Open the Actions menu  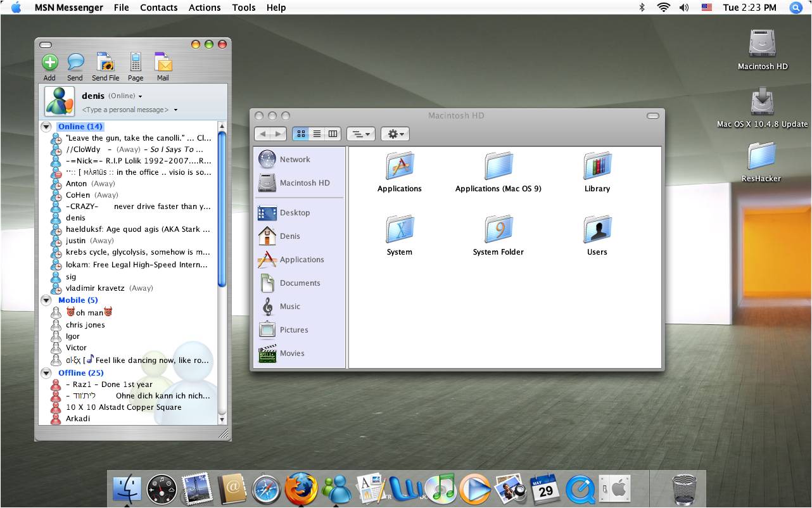205,8
